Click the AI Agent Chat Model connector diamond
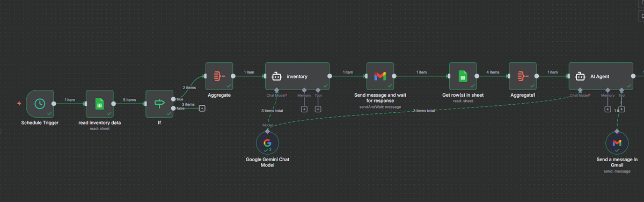 tap(580, 90)
